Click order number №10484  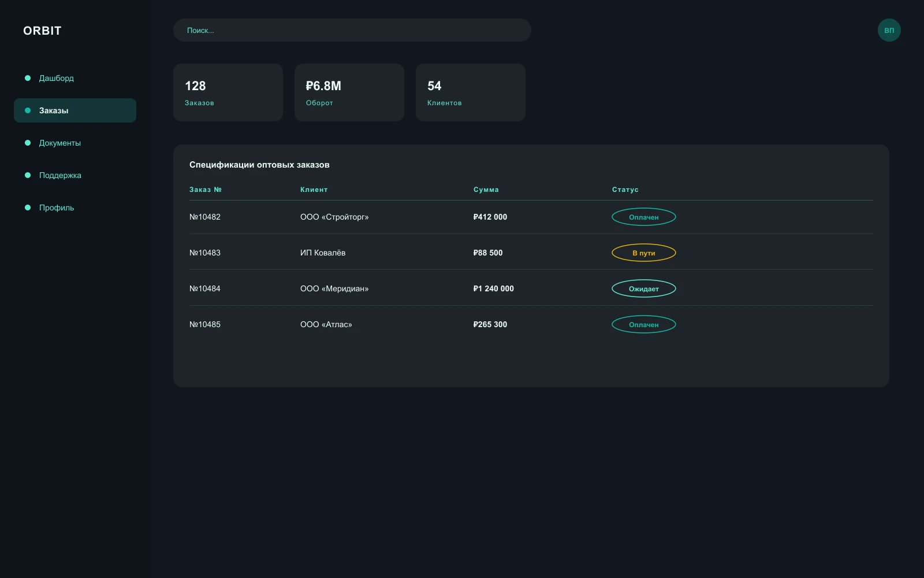coord(205,288)
